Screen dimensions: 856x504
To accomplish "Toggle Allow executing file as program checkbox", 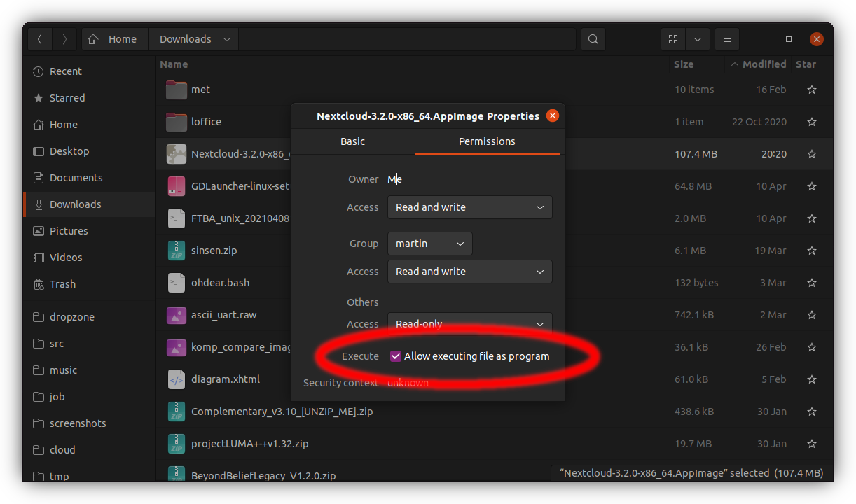I will (396, 356).
